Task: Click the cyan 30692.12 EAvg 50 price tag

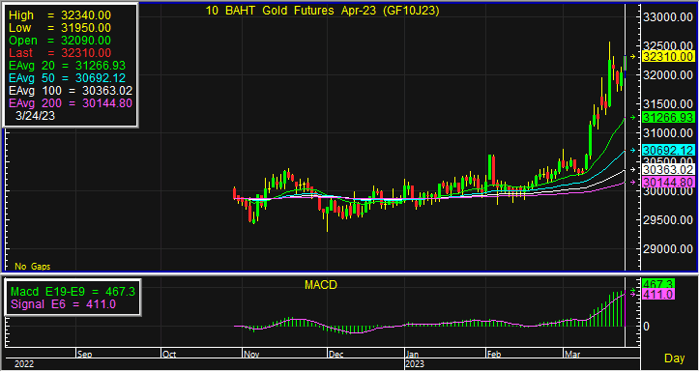Action: pos(668,150)
